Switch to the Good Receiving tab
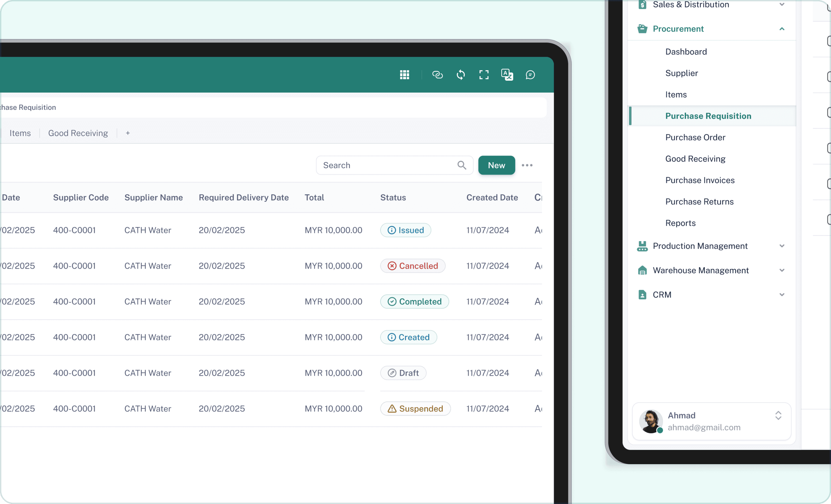Viewport: 831px width, 504px height. [x=78, y=133]
